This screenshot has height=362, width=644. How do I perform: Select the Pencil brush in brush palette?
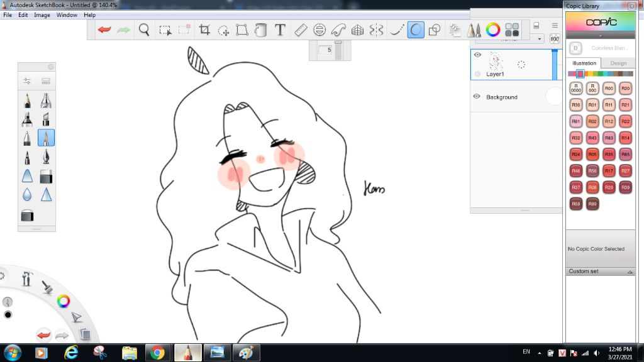click(x=27, y=101)
